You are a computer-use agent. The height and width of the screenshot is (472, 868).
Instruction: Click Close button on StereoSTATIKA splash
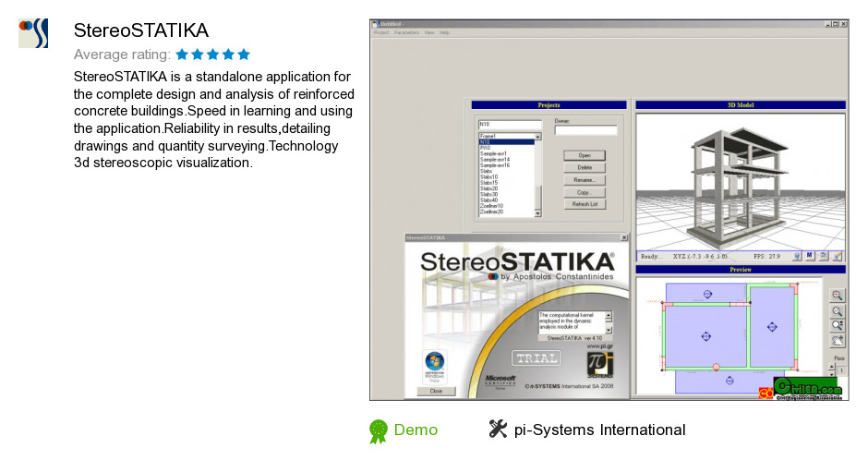[436, 391]
